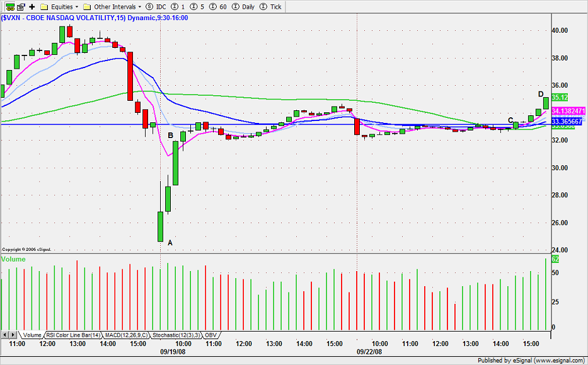The image size is (588, 365).
Task: Click the 40.00 price axis label
Action: point(560,30)
